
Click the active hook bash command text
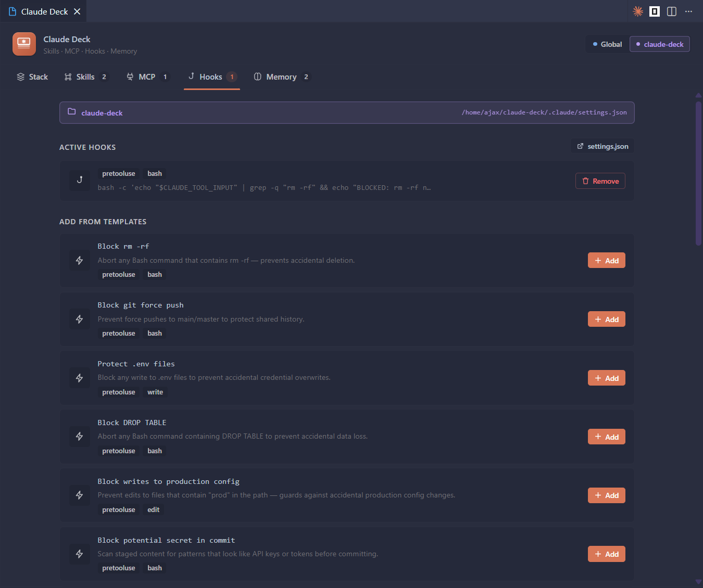(x=264, y=188)
